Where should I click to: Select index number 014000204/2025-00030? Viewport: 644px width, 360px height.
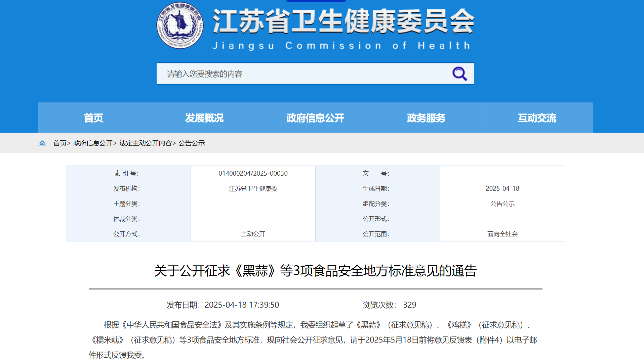[x=253, y=173]
